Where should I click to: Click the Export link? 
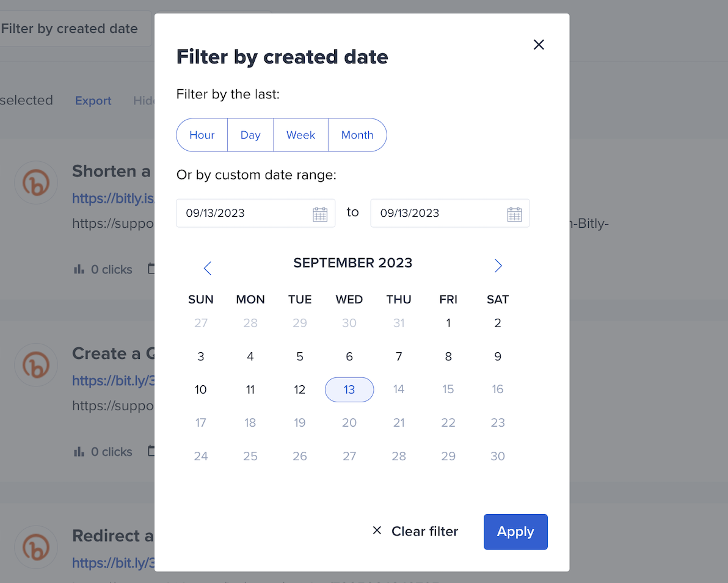[x=93, y=101]
